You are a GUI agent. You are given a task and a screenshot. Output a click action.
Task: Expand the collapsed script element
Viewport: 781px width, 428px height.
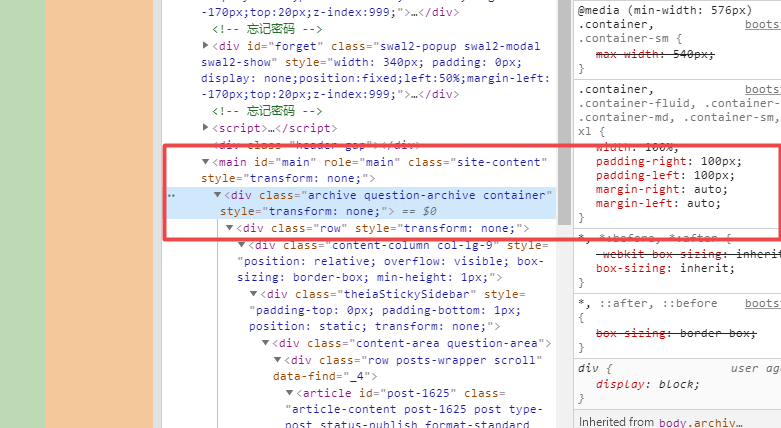click(x=205, y=128)
